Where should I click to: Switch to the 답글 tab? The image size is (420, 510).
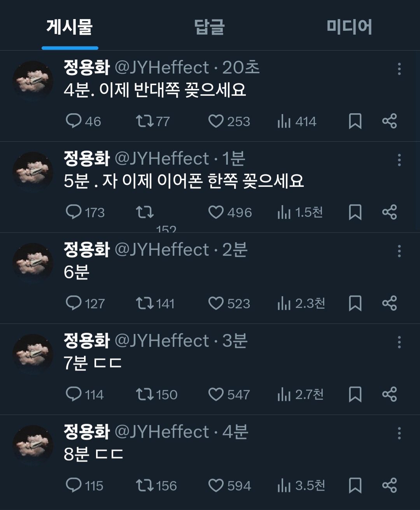209,27
